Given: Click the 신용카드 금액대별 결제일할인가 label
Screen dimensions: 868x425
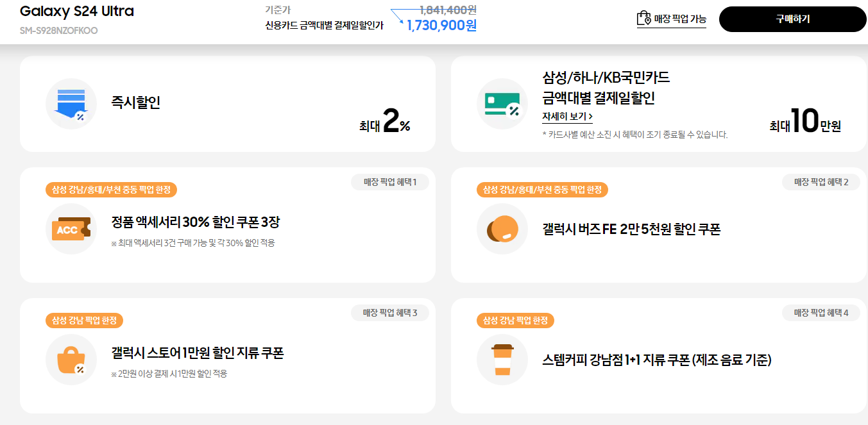Looking at the screenshot, I should [325, 26].
